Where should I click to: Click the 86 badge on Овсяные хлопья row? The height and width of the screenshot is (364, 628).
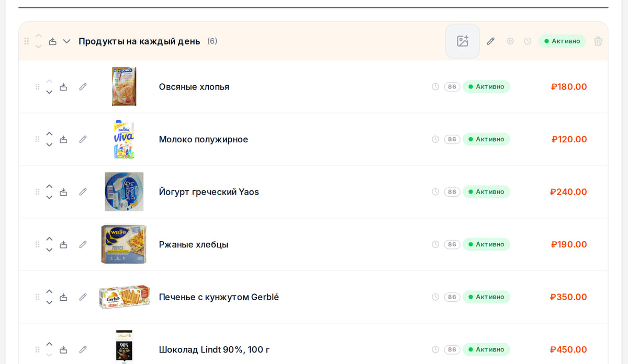tap(452, 87)
